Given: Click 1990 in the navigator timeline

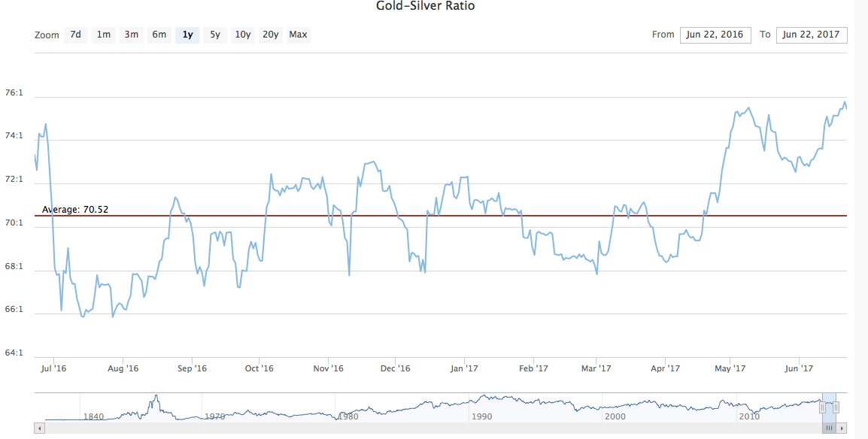Looking at the screenshot, I should point(481,416).
